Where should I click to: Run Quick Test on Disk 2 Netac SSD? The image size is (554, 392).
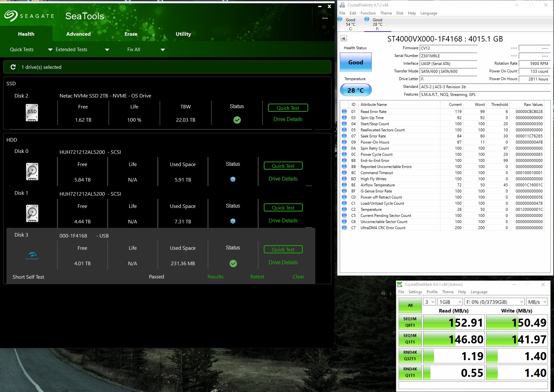coord(288,108)
